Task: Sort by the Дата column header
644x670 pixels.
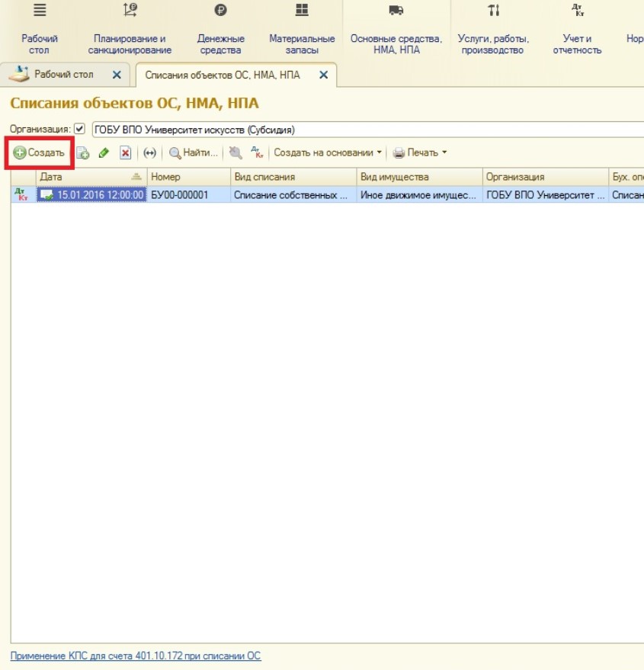Action: coord(91,177)
